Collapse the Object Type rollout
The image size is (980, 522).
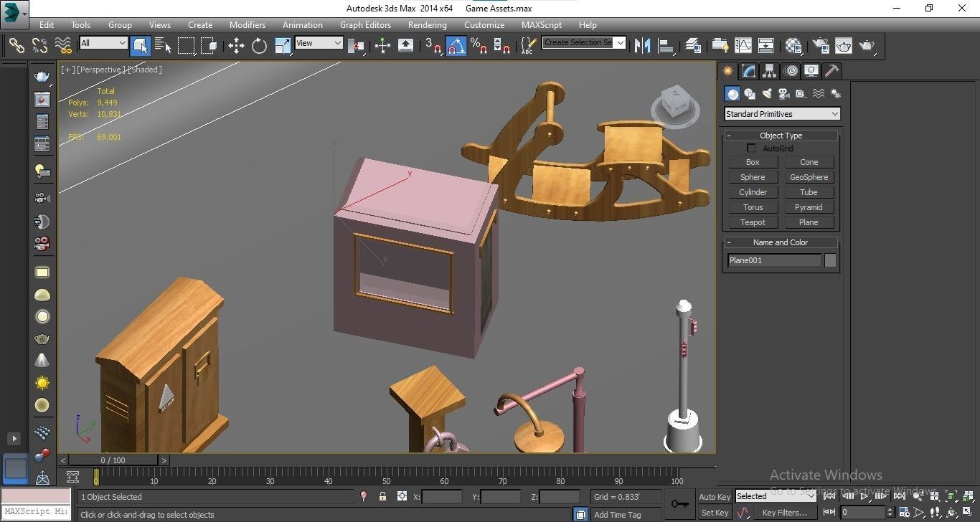tap(781, 136)
